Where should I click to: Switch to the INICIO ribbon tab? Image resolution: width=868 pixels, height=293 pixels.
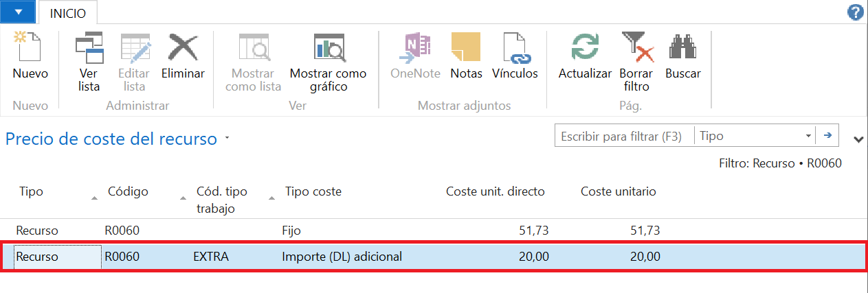click(x=68, y=12)
